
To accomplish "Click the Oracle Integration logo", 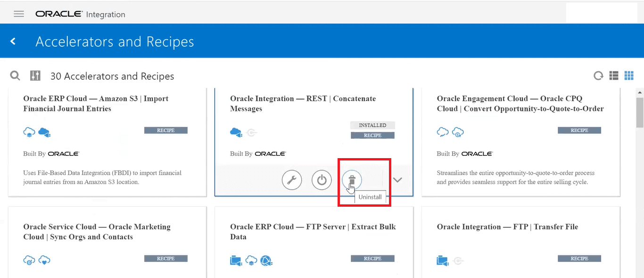I will click(x=80, y=14).
